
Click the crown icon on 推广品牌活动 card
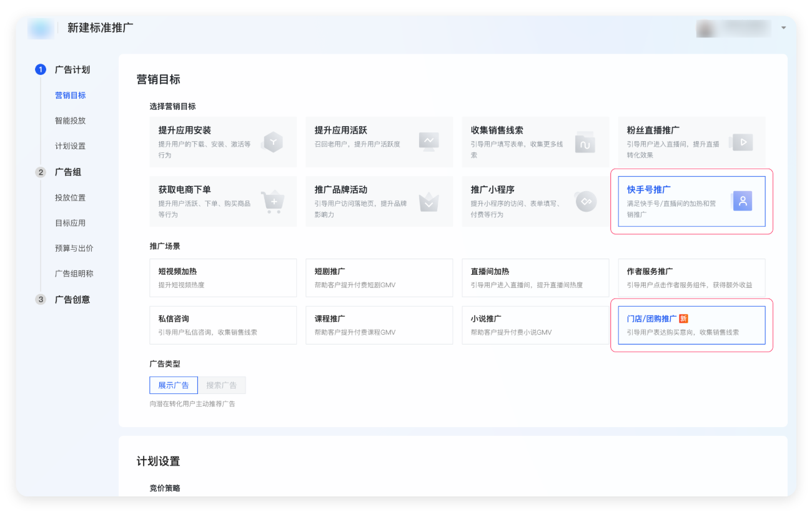(x=428, y=202)
